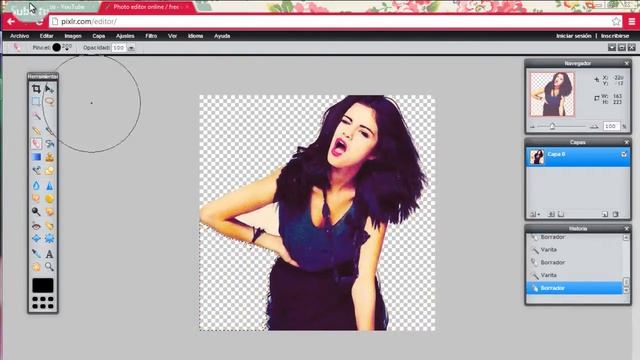Select the Pencil tool
Image resolution: width=640 pixels, height=360 pixels.
coord(36,131)
